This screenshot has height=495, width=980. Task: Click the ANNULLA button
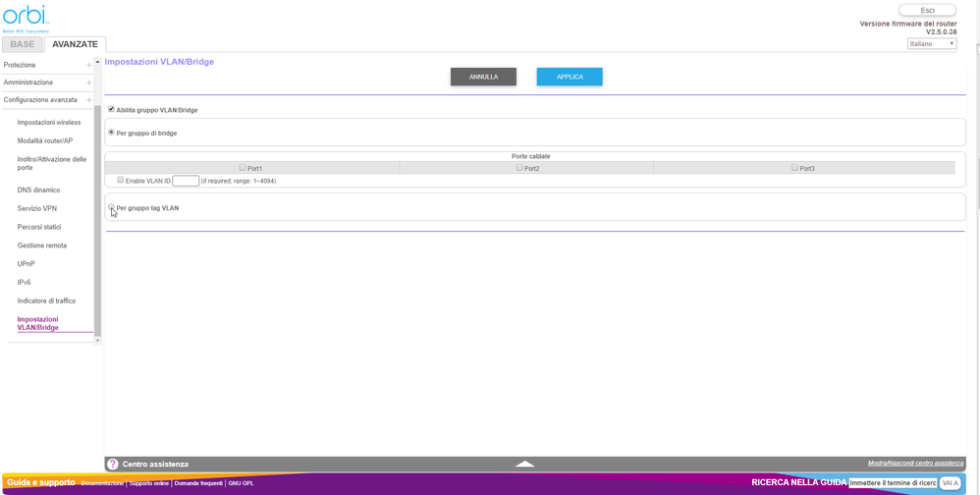(483, 77)
